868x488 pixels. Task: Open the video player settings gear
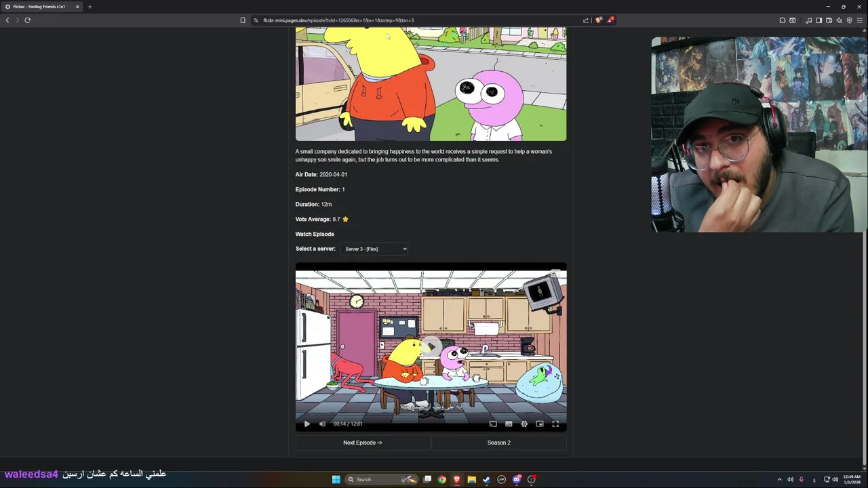tap(524, 424)
